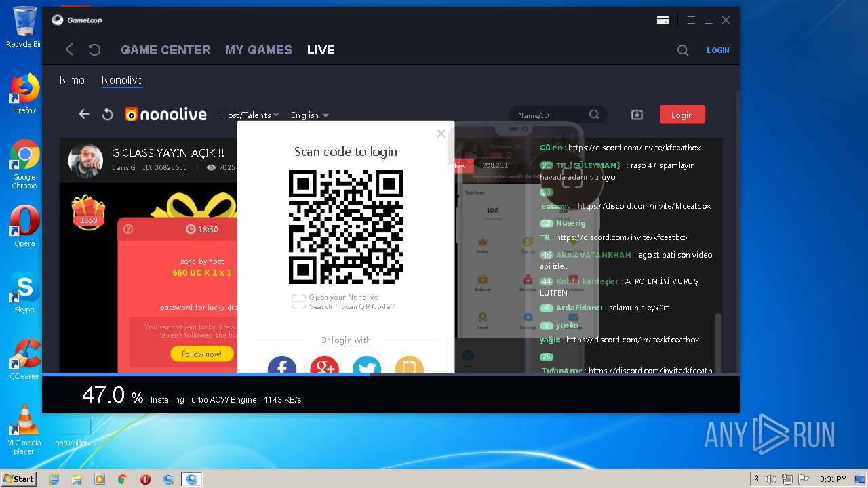868x488 pixels.
Task: Reload the nonolive page
Action: point(107,114)
